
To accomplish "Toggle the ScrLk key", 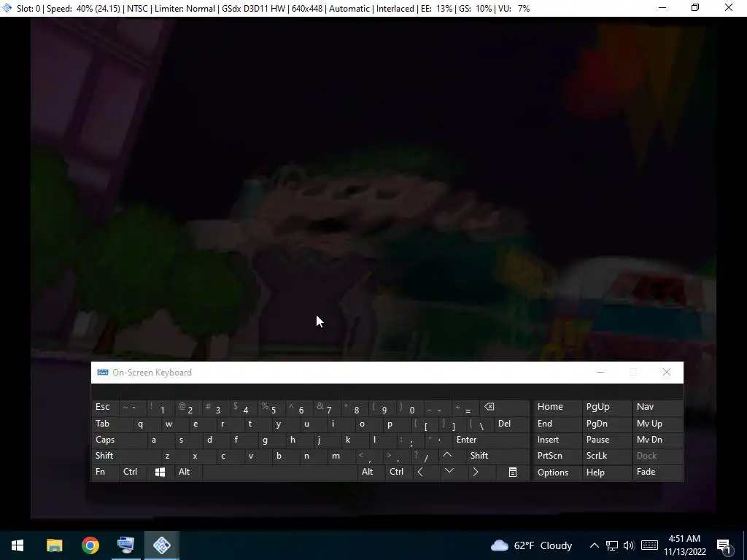I will [605, 456].
